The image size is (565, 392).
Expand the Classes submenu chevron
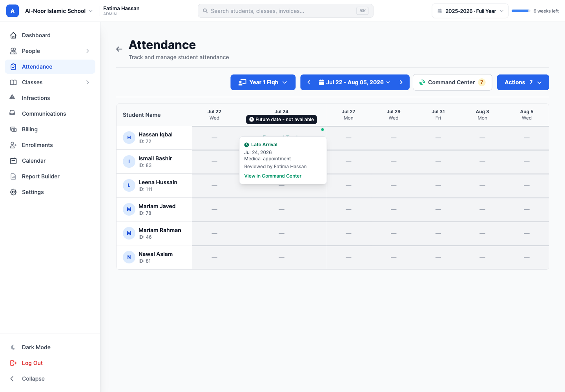[x=87, y=82]
